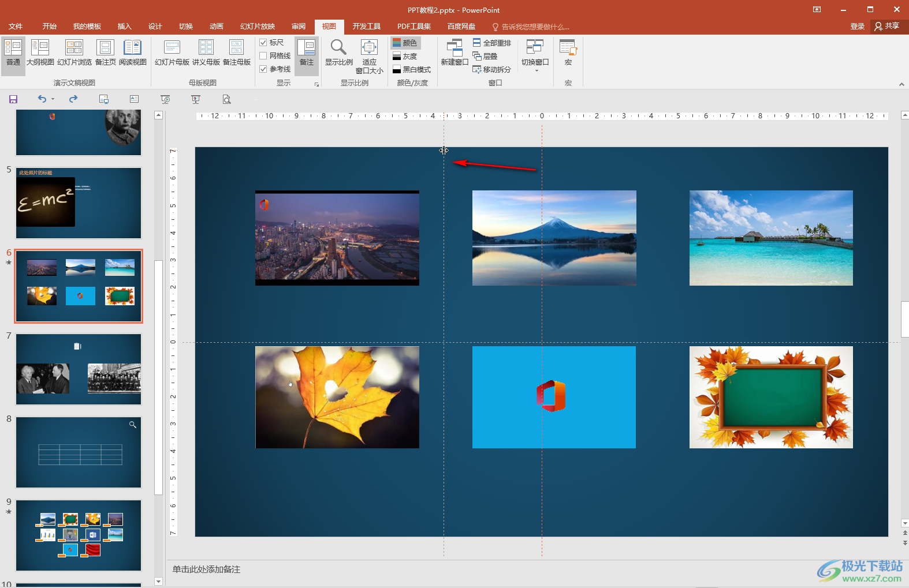Viewport: 909px width, 588px height.
Task: Open the Home (开始) tab
Action: tap(49, 27)
